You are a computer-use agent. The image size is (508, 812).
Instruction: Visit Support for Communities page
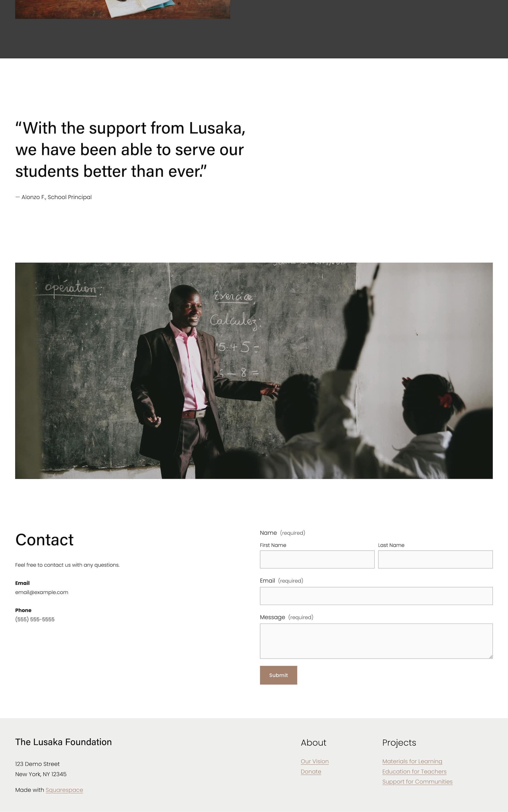coord(417,782)
